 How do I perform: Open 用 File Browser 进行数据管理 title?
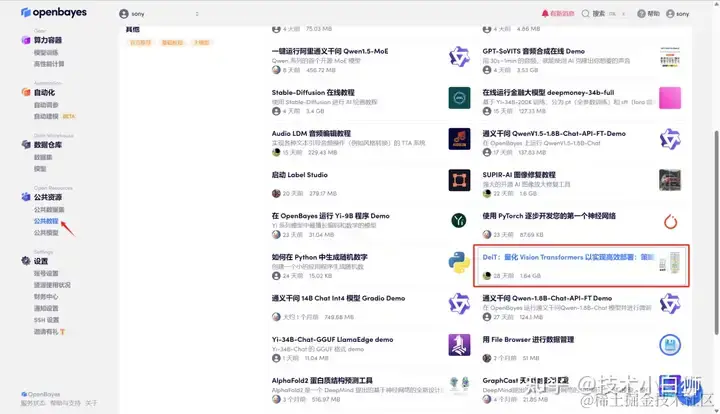[x=528, y=340]
